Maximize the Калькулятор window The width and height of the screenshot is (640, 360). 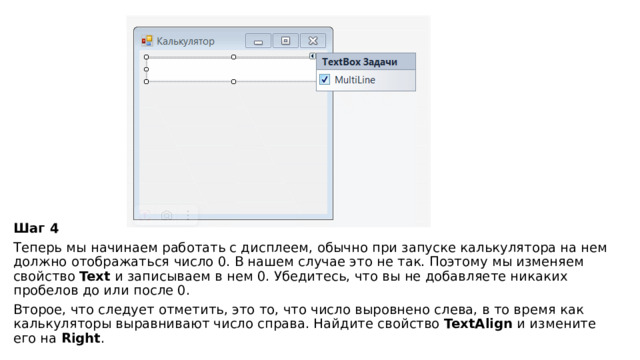(x=285, y=41)
